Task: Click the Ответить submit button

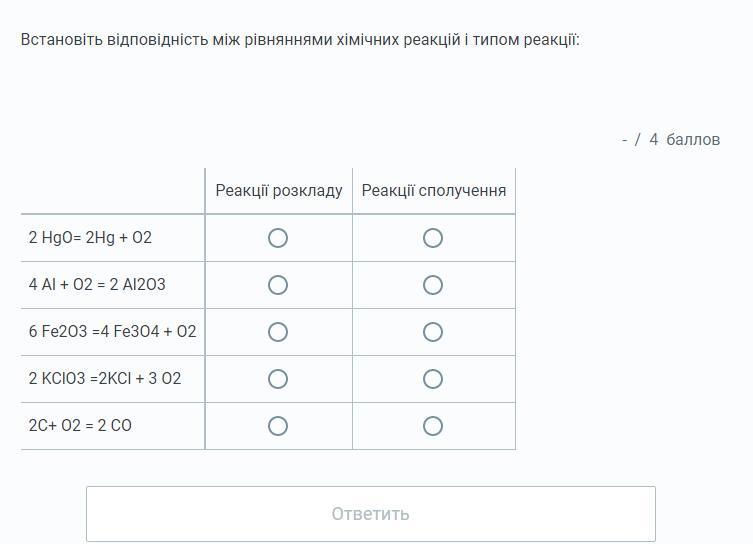Action: 371,514
